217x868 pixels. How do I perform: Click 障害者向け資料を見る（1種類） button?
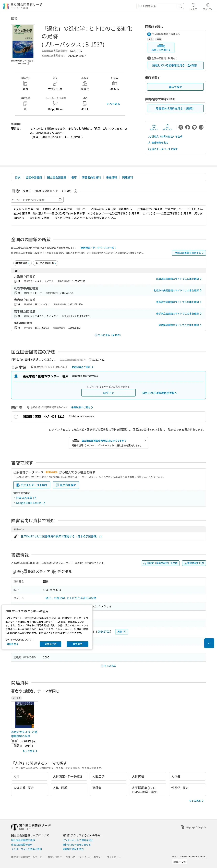click(x=175, y=108)
